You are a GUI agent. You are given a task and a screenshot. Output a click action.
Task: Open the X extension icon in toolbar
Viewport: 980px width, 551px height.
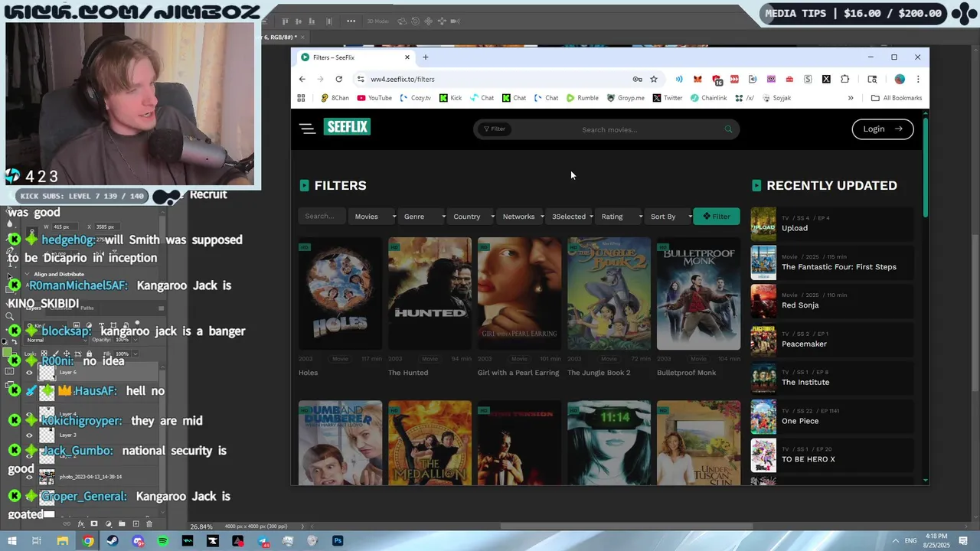click(x=826, y=79)
